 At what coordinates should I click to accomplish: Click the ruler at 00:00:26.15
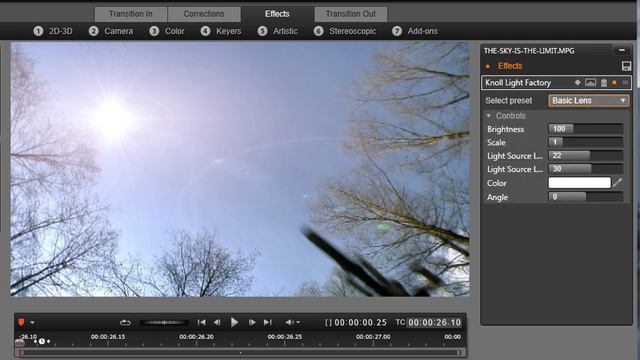pos(108,337)
